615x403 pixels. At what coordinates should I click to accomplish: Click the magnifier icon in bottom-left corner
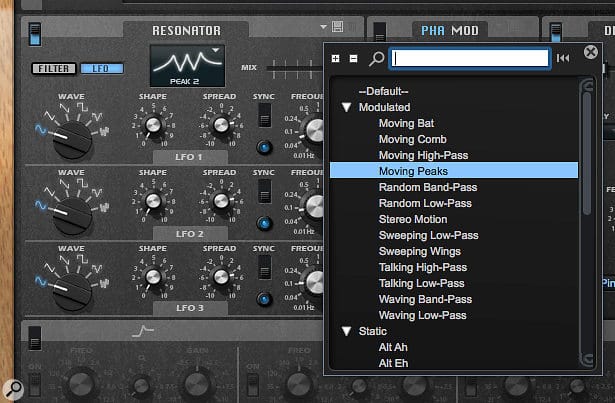click(12, 387)
